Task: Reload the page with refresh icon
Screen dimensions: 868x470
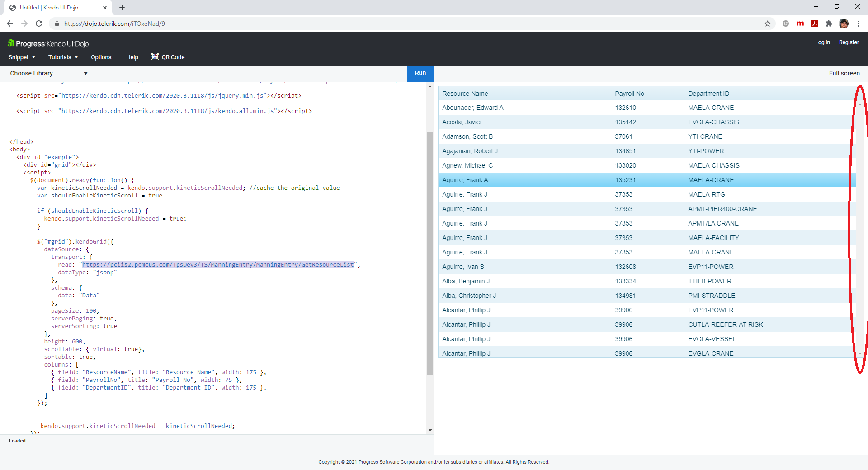Action: tap(39, 23)
